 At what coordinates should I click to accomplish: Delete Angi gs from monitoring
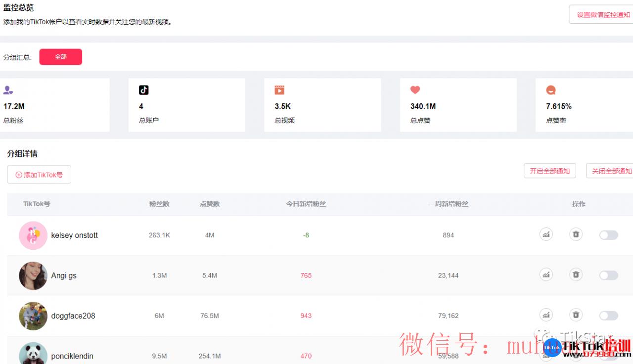pyautogui.click(x=576, y=274)
